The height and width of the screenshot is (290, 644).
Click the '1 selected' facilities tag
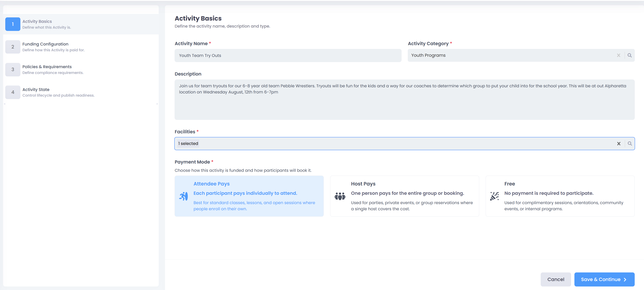pos(188,144)
